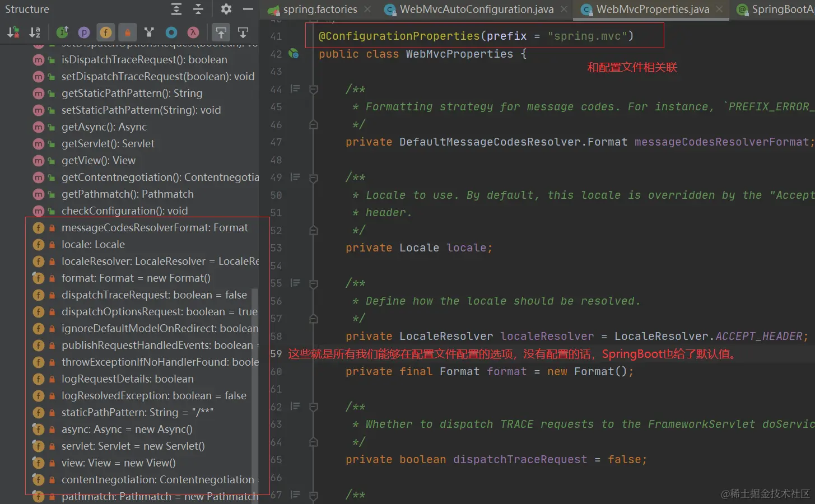Hide the Structure tool window
Screen dimensions: 815x504
click(x=248, y=9)
